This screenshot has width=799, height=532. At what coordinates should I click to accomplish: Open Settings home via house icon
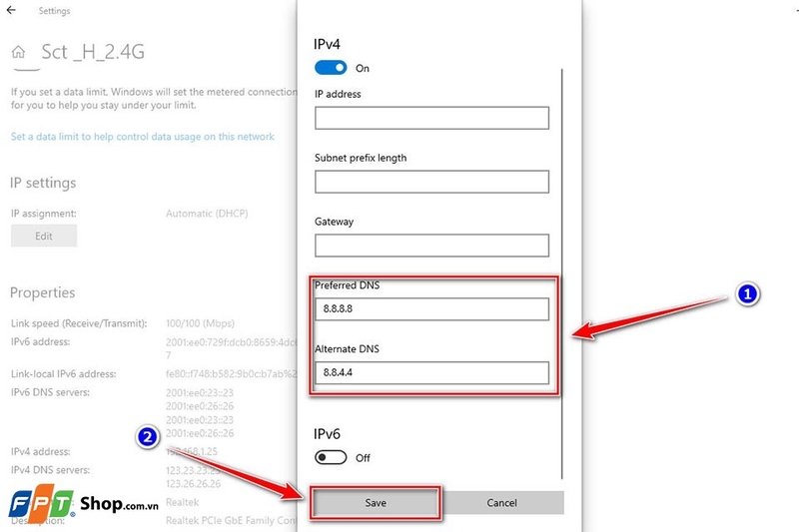point(18,52)
